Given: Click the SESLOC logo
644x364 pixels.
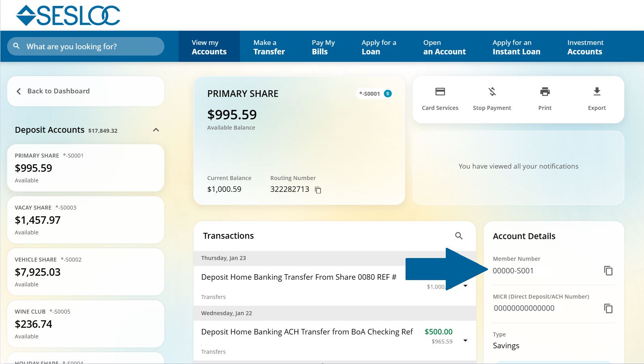Looking at the screenshot, I should 68,15.
